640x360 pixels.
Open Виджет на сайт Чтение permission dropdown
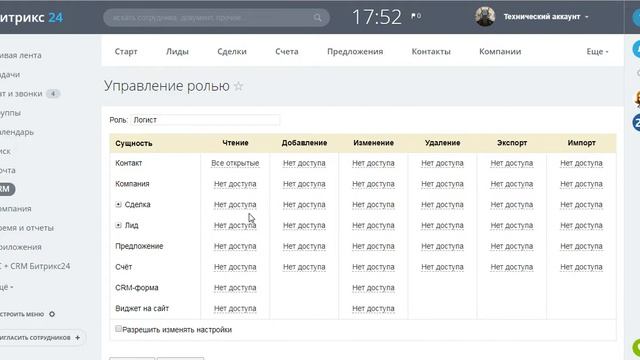coord(235,309)
